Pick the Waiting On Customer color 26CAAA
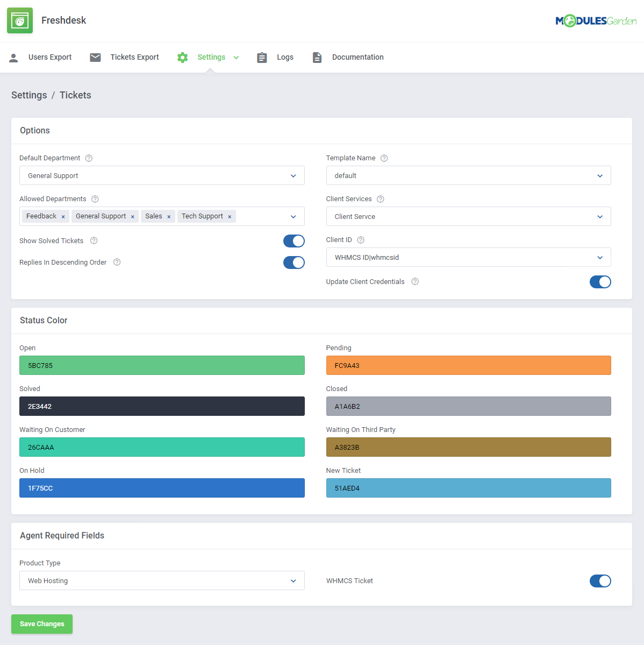 click(162, 447)
